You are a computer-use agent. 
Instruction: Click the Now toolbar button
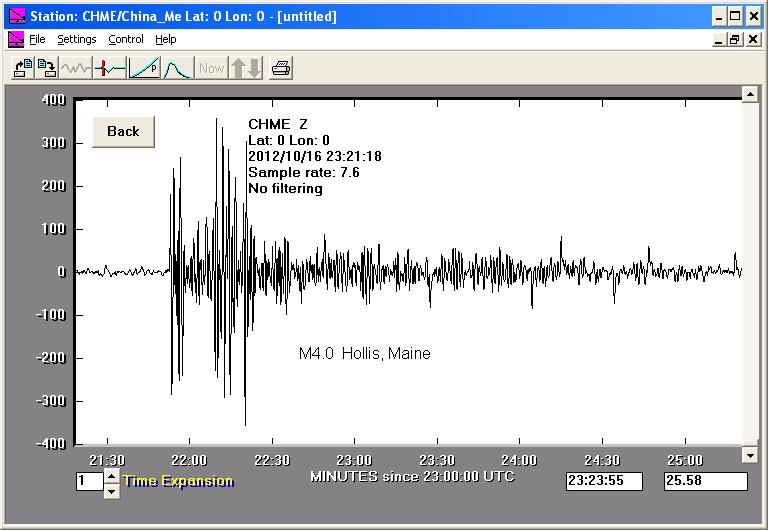(x=211, y=68)
